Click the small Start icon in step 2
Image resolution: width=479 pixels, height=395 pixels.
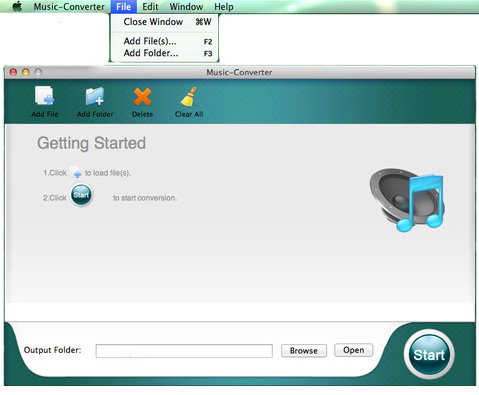point(81,195)
